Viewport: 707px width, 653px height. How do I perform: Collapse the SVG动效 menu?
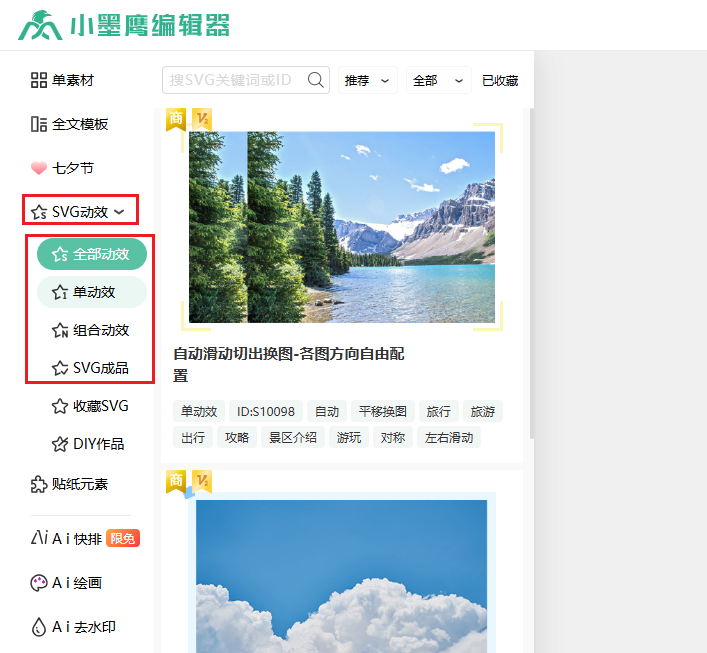tap(79, 211)
